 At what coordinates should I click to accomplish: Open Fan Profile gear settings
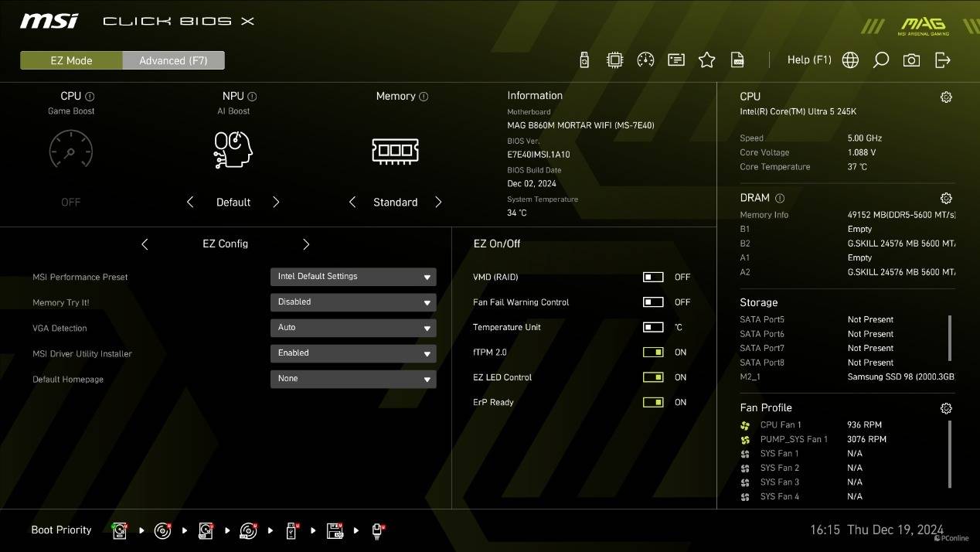(x=946, y=408)
